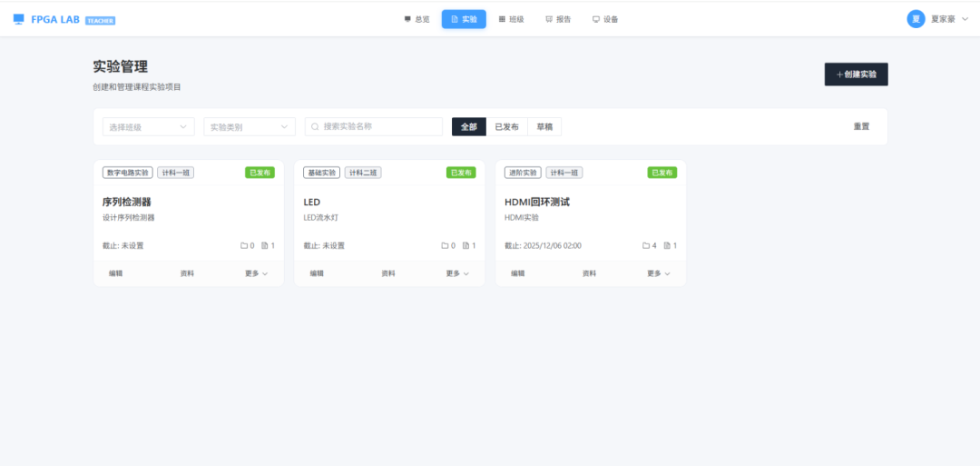
Task: Expand the 实验类别 dropdown
Action: click(250, 127)
